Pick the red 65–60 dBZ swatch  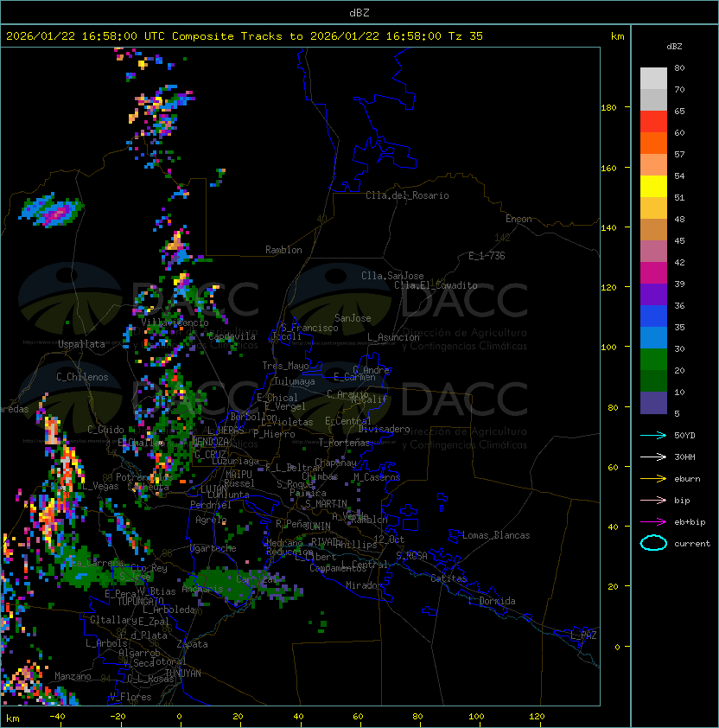653,122
